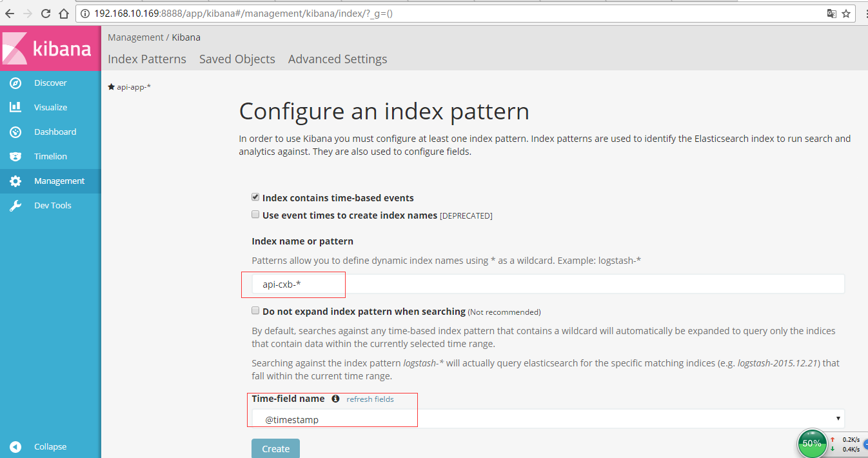Open Timelion in the sidebar
The height and width of the screenshot is (458, 868).
pos(50,157)
